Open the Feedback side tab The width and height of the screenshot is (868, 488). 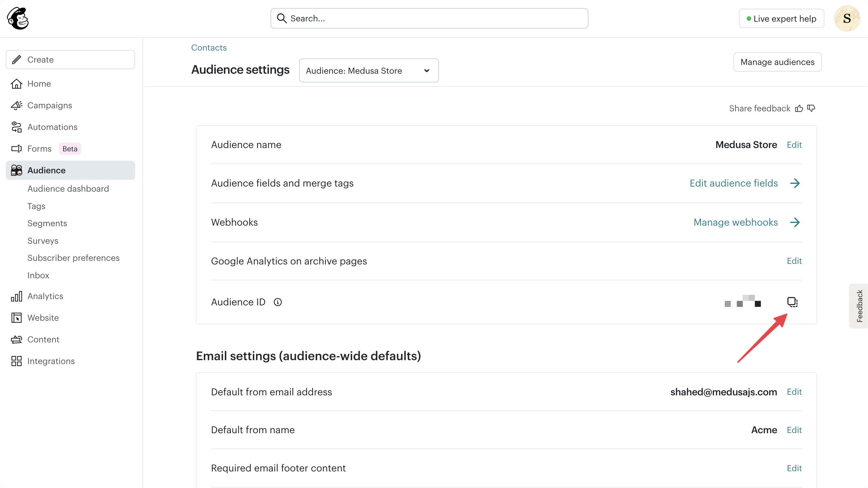pos(860,306)
